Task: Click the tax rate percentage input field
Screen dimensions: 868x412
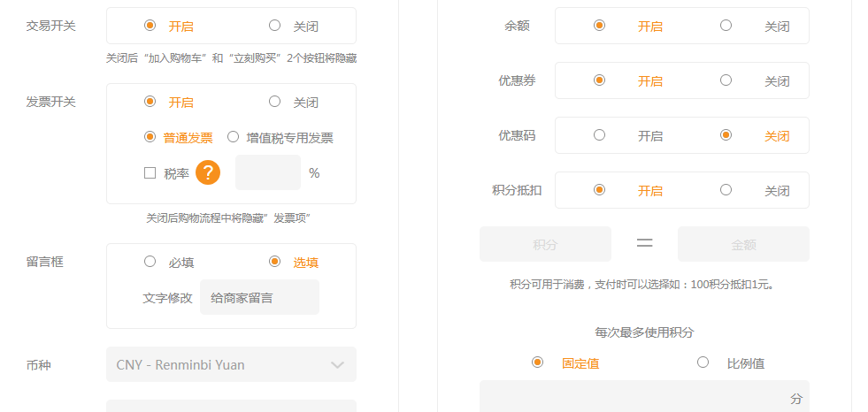Action: (x=267, y=172)
